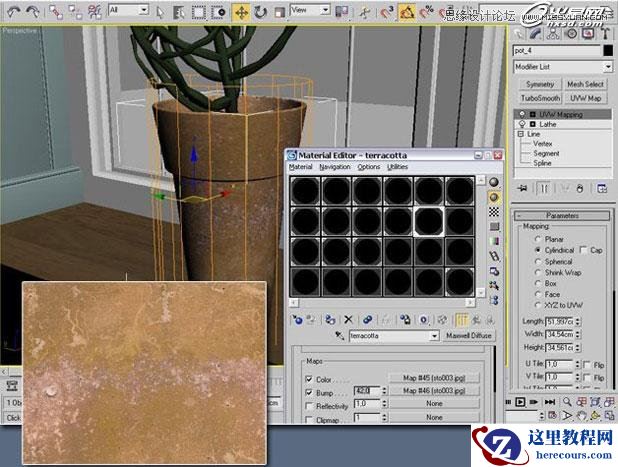Expand the All selection filter dropdown
Image resolution: width=618 pixels, height=467 pixels.
(128, 11)
